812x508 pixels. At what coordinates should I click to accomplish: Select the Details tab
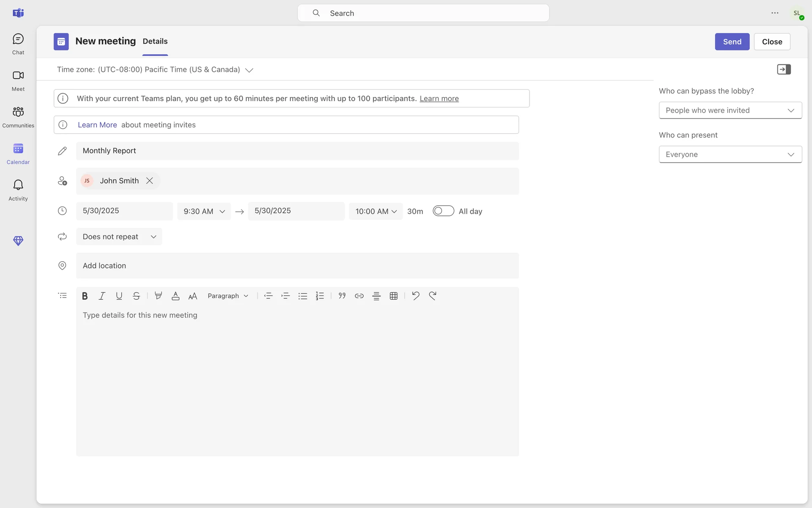click(x=155, y=41)
